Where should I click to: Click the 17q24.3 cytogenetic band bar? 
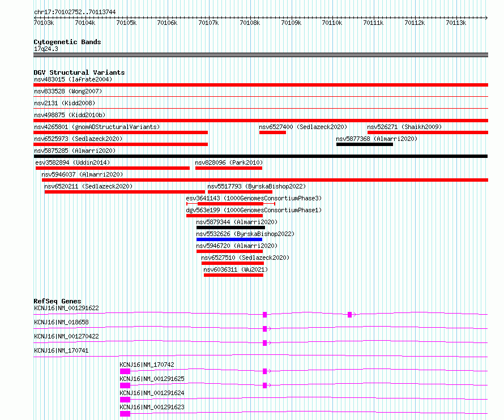tap(260, 55)
